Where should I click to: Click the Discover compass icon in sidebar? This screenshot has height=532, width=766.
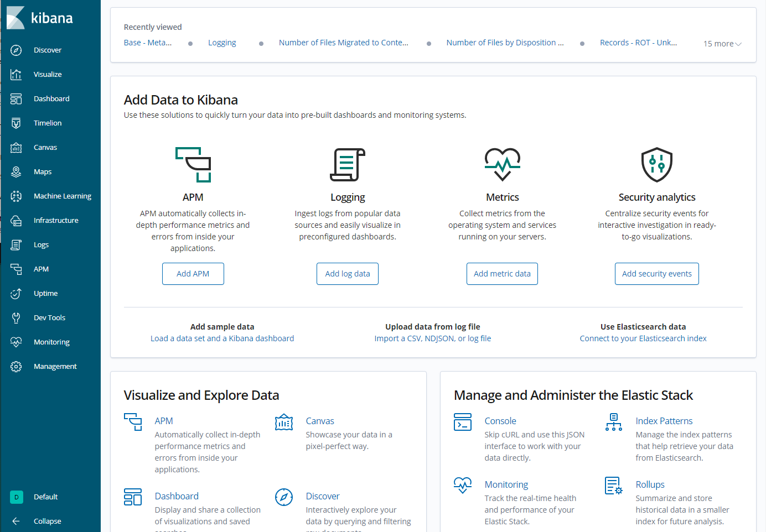point(16,50)
